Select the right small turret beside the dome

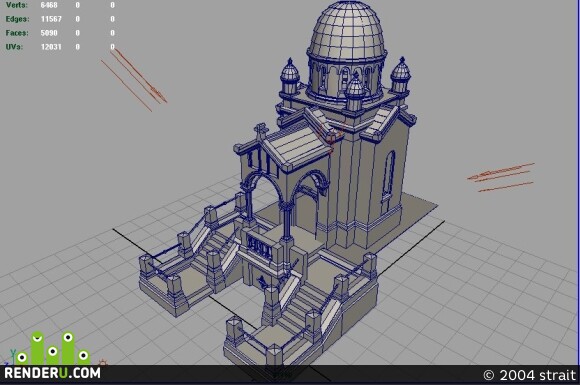[401, 75]
